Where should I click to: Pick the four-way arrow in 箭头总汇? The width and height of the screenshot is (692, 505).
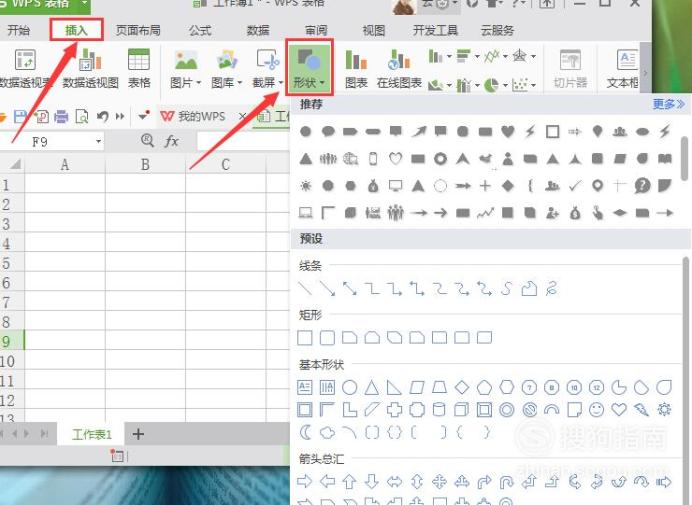coord(440,481)
